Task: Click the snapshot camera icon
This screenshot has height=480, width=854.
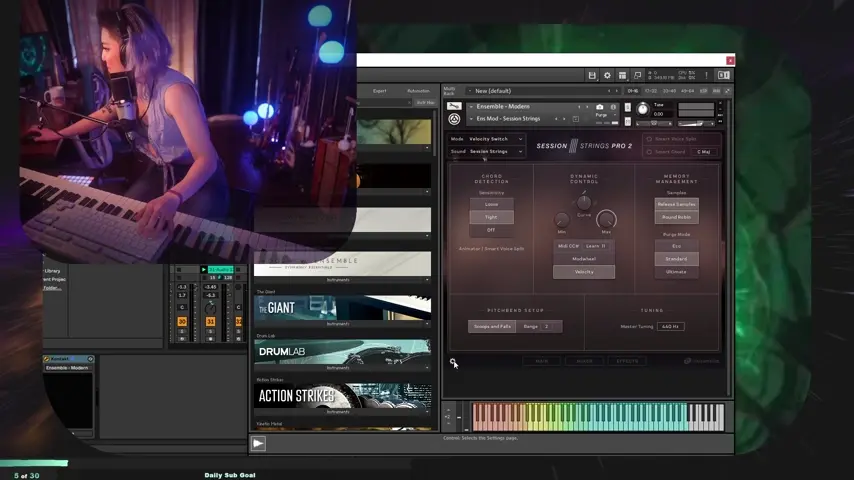Action: tap(600, 107)
